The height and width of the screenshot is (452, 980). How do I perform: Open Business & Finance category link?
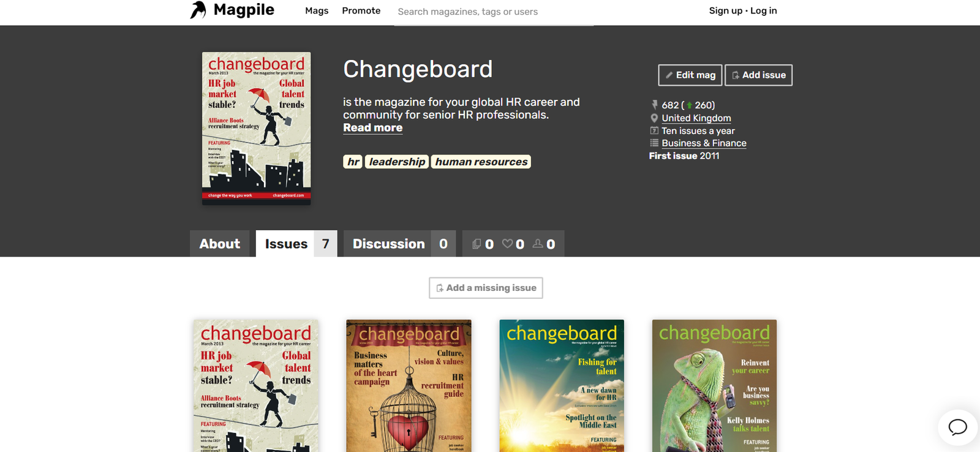tap(704, 143)
